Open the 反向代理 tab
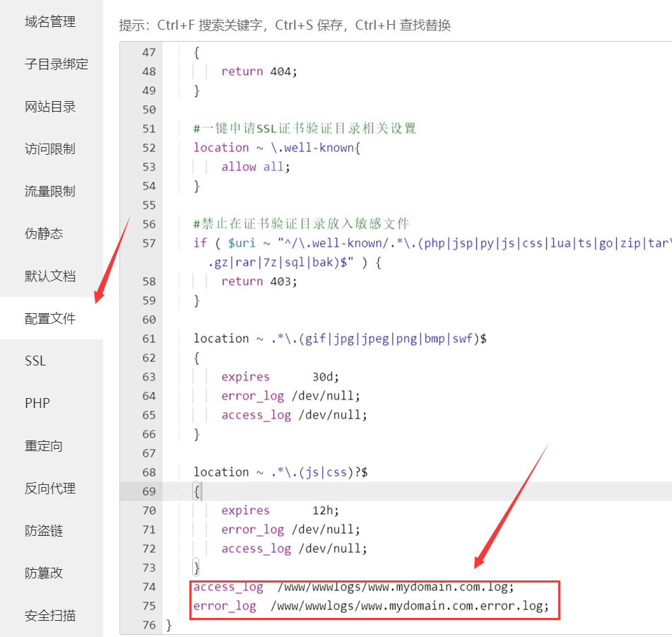 pyautogui.click(x=50, y=489)
